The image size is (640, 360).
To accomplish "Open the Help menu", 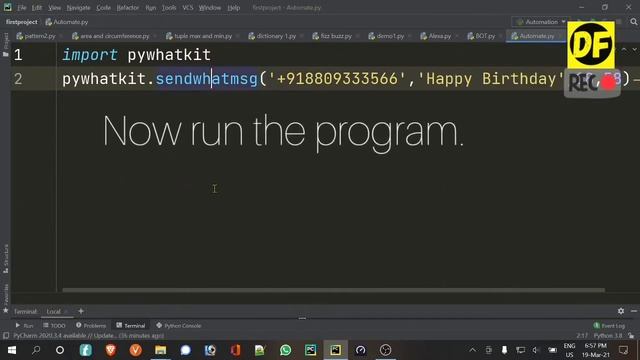I will click(233, 7).
